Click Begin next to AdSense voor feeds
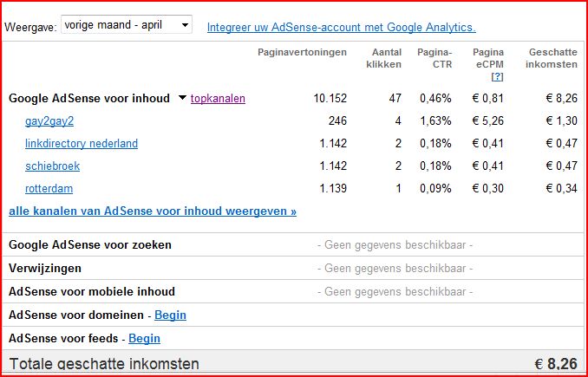 click(144, 338)
